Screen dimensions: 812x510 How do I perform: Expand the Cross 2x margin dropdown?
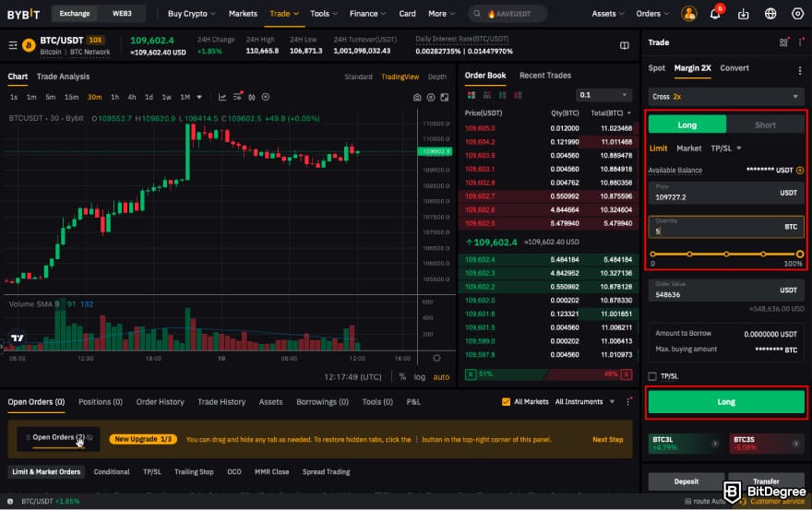point(726,97)
